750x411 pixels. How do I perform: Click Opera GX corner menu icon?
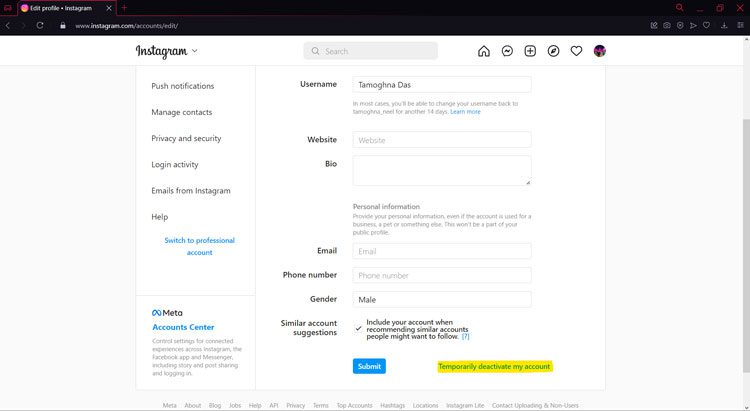click(8, 8)
